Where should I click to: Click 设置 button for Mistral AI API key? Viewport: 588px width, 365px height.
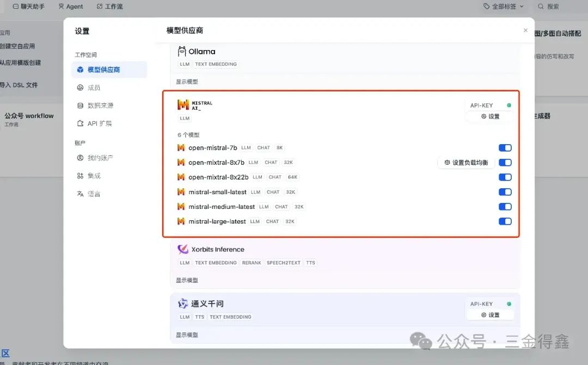490,116
